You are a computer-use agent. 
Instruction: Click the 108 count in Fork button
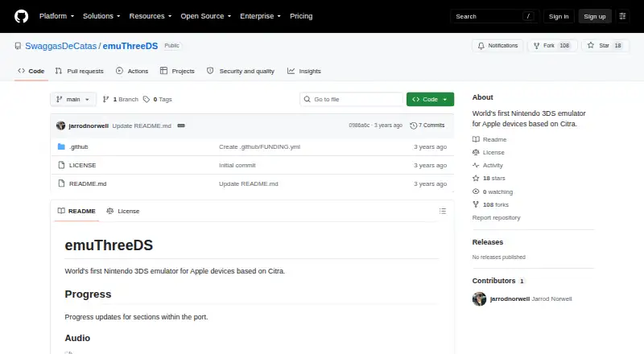pos(565,46)
